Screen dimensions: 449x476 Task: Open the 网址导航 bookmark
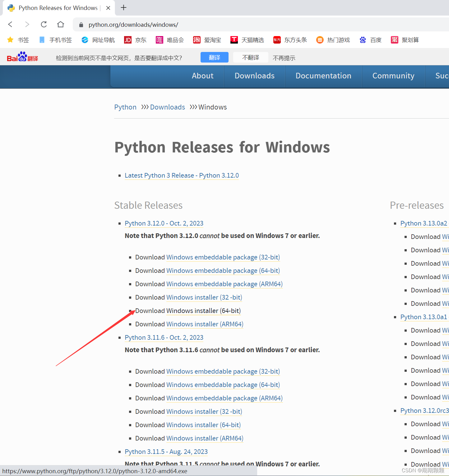click(x=98, y=40)
